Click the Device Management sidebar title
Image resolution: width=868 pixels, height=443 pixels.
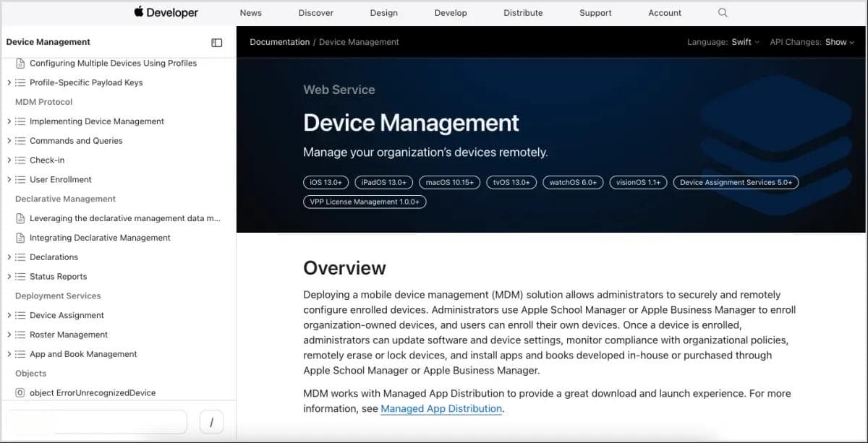[x=48, y=42]
